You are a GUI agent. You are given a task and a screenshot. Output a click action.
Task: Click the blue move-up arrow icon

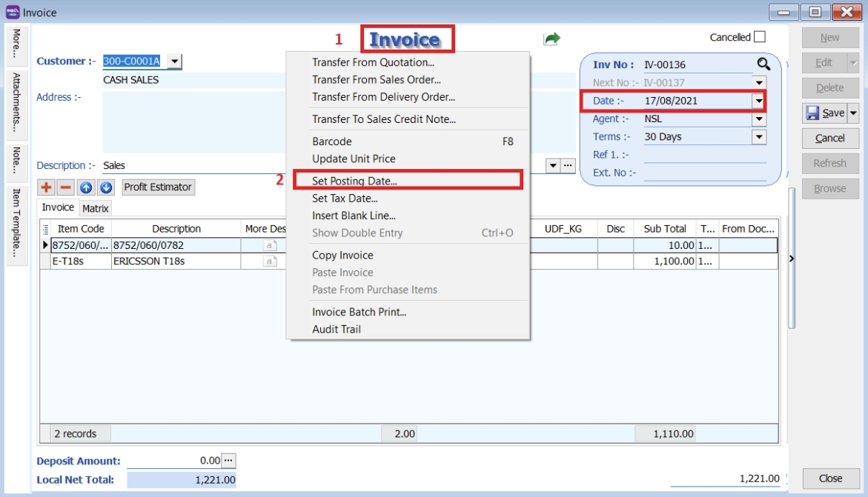point(86,187)
